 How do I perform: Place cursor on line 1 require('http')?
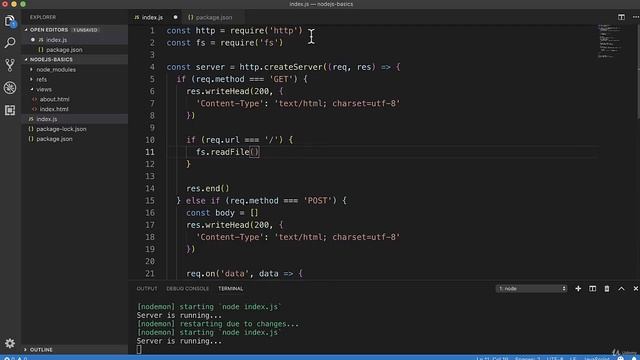266,31
